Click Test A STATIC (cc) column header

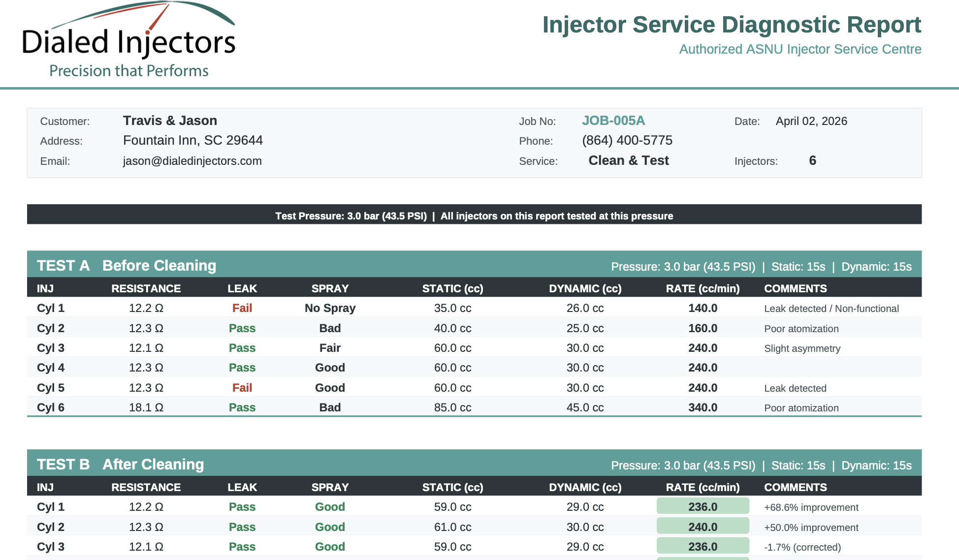pos(452,288)
